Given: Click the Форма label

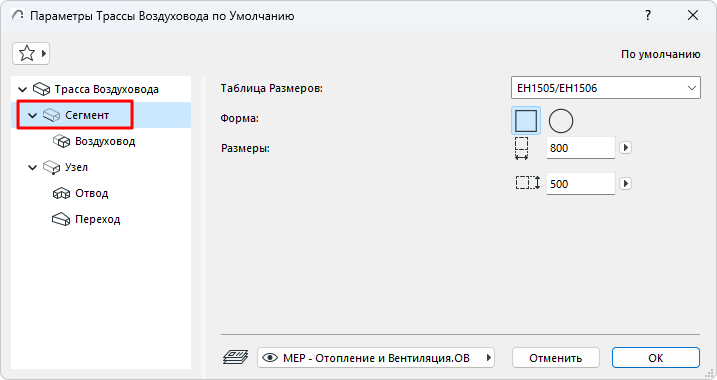Looking at the screenshot, I should [x=240, y=118].
